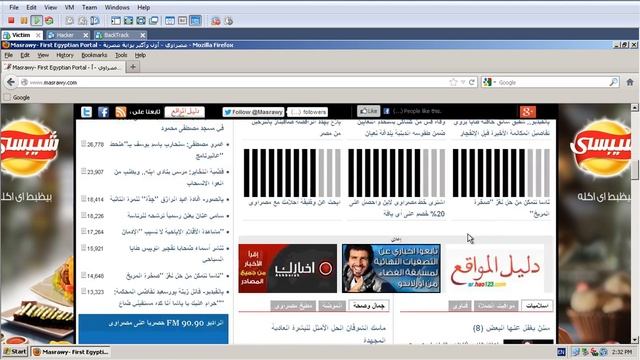Expand the address bar history dropdown arrow
The image size is (640, 360).
tap(463, 82)
